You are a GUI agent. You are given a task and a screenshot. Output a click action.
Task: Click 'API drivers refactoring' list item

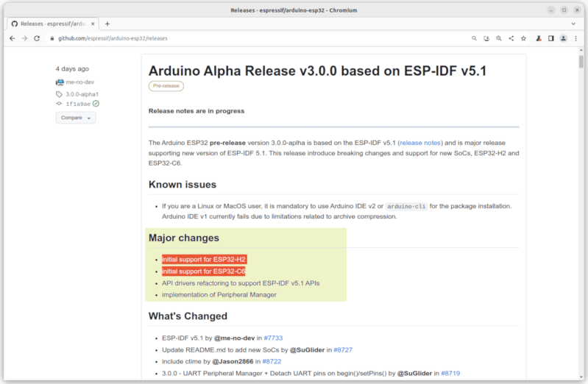click(x=241, y=283)
